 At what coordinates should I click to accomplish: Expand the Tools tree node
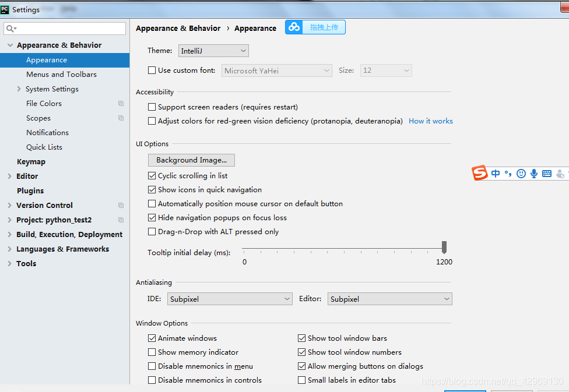click(10, 264)
